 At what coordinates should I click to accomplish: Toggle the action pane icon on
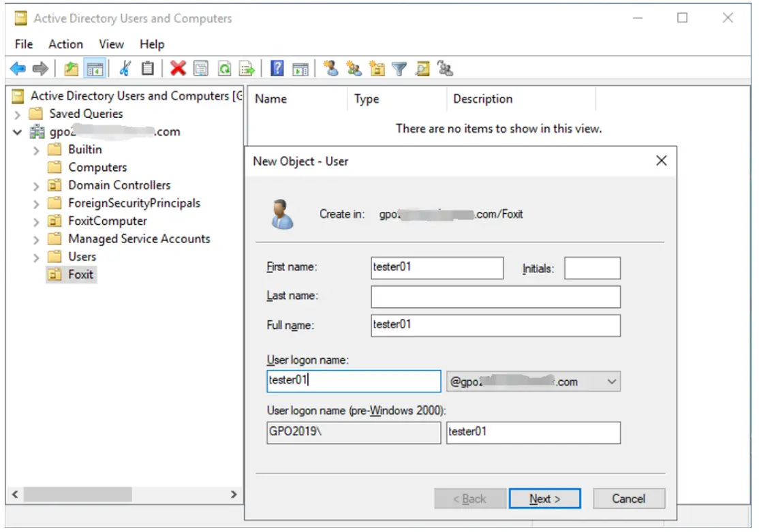[300, 67]
